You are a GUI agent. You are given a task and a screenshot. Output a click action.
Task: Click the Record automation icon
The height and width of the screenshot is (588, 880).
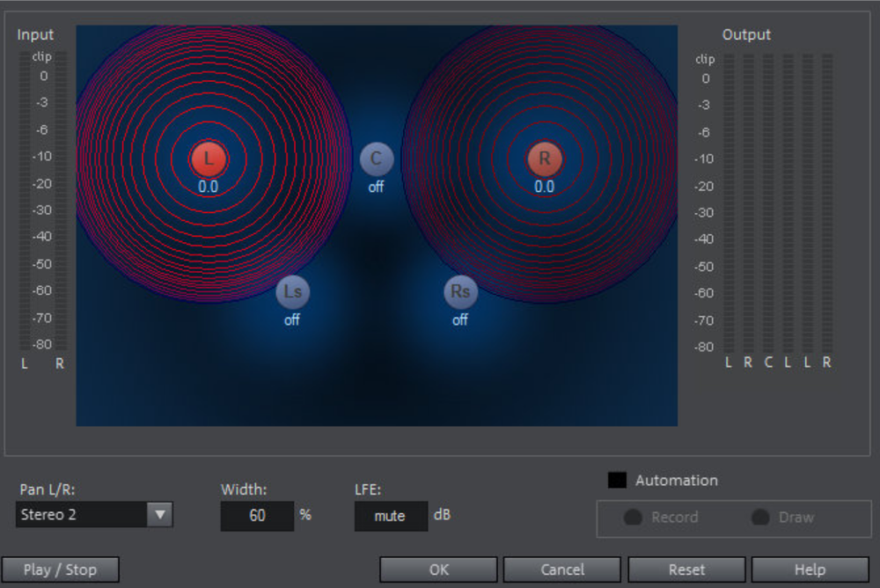click(x=633, y=518)
